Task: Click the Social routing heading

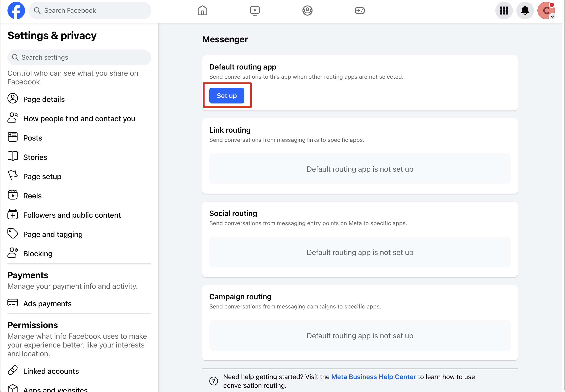Action: click(x=233, y=213)
